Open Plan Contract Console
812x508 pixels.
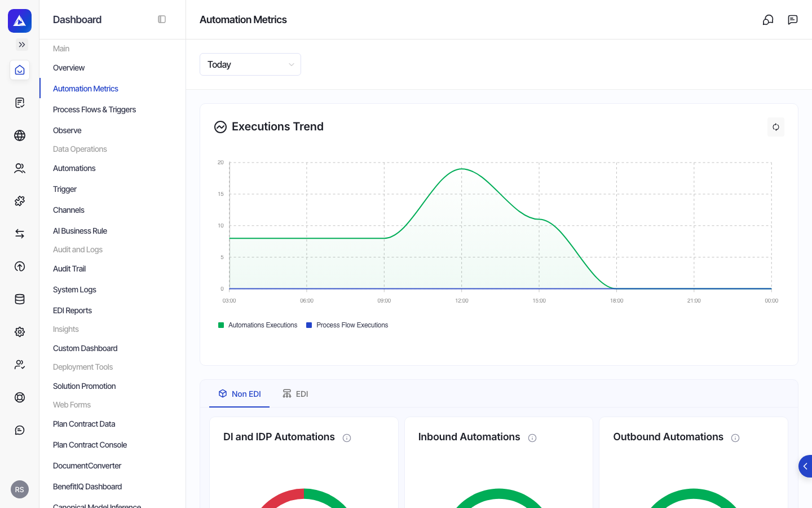[x=90, y=445]
